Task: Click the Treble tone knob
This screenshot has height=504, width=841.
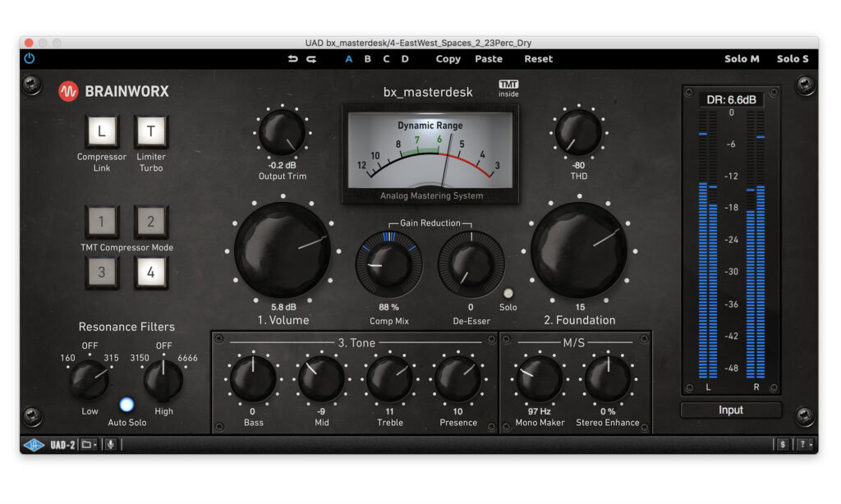Action: pyautogui.click(x=389, y=378)
